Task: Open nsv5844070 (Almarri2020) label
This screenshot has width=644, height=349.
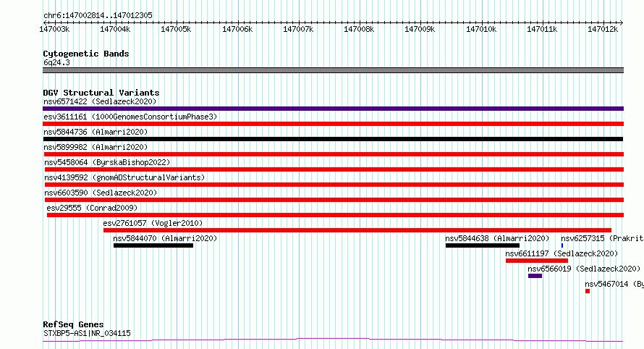Action: click(x=165, y=238)
